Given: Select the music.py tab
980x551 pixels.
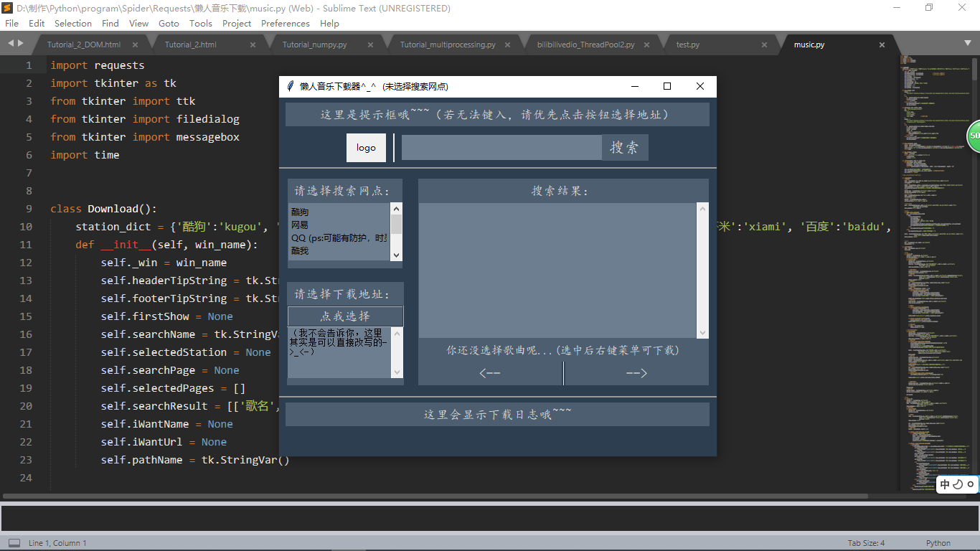Looking at the screenshot, I should point(809,44).
